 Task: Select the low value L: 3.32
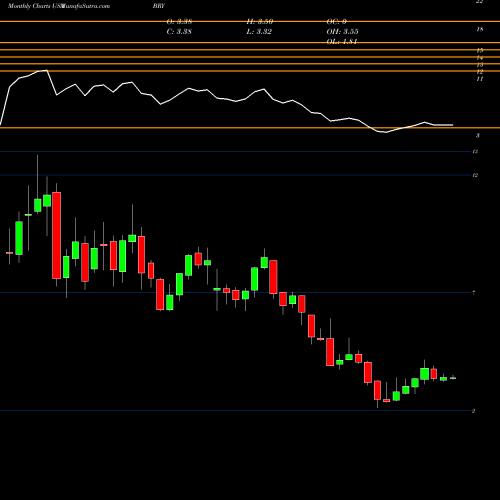coord(259,32)
